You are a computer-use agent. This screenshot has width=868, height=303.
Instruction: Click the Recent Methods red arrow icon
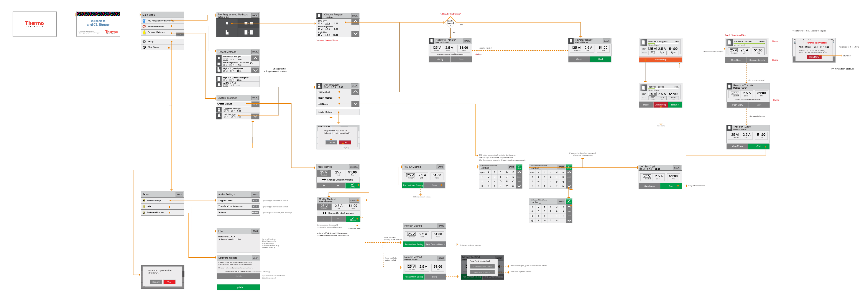tap(144, 27)
